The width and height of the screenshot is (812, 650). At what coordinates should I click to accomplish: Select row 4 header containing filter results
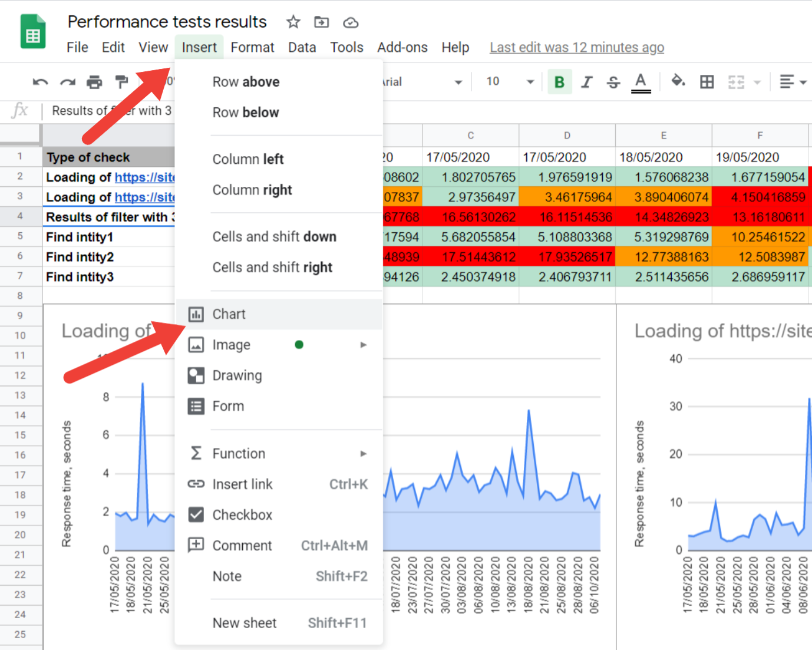21,217
